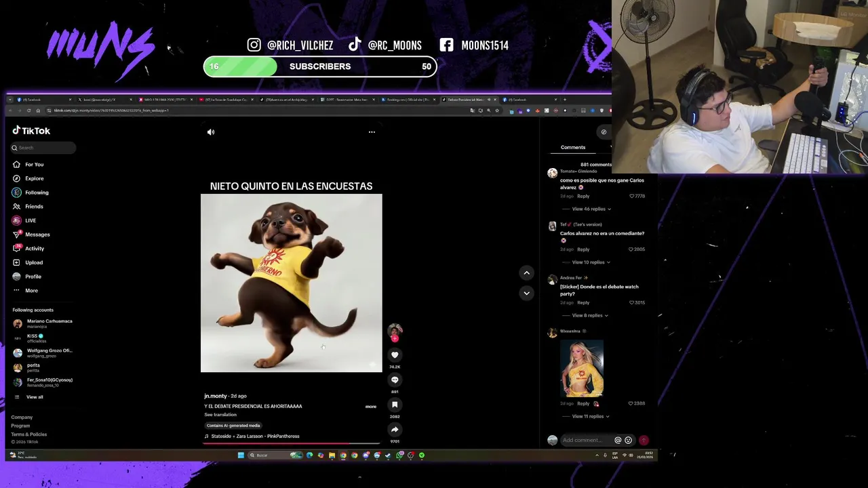Like the comment with 2805 likes
The width and height of the screenshot is (868, 488).
click(x=637, y=249)
